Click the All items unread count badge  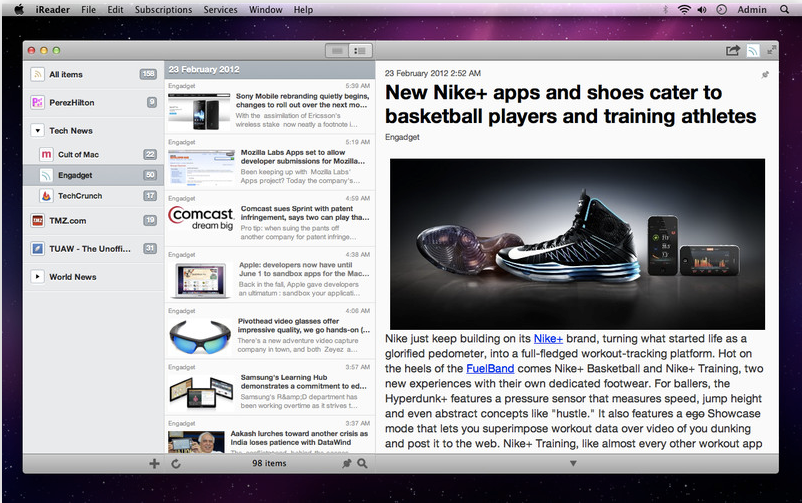(x=148, y=74)
